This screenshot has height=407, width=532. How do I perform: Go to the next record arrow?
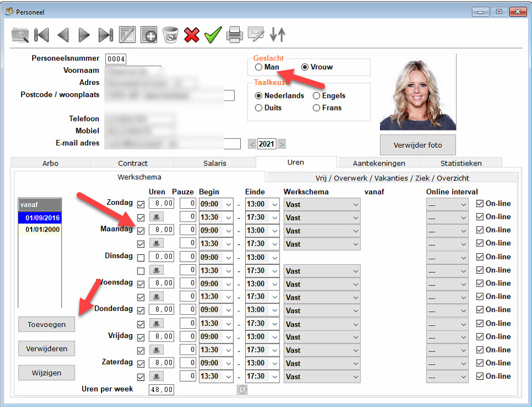[x=84, y=35]
